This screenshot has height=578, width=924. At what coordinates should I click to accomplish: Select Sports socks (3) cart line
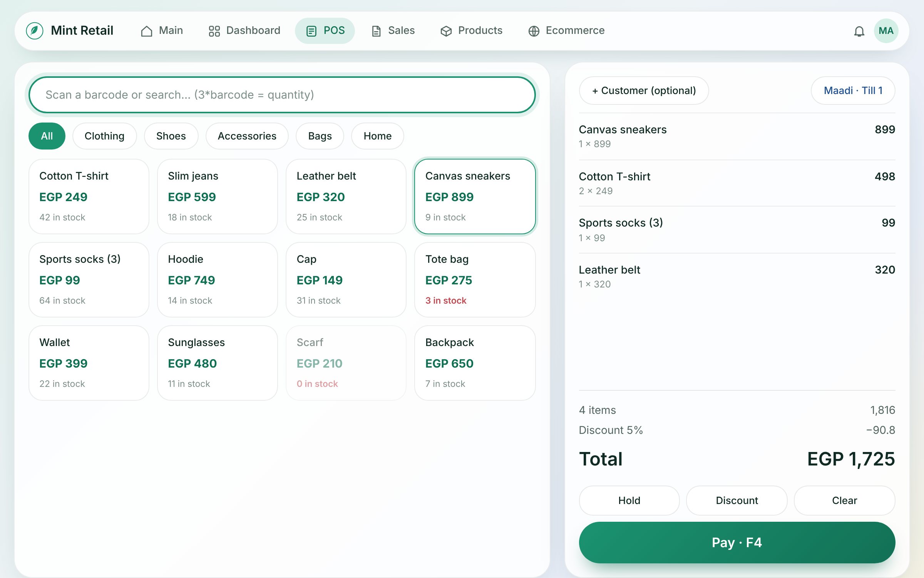[737, 230]
